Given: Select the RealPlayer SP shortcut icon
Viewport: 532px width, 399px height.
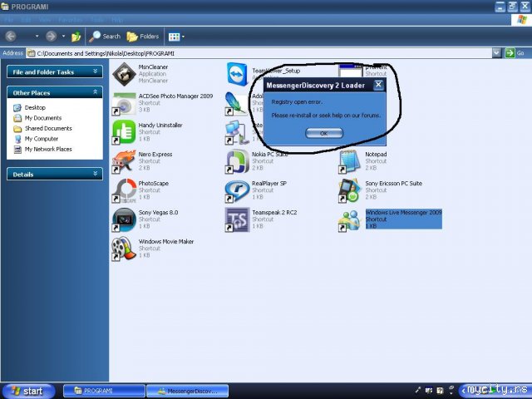Looking at the screenshot, I should click(x=237, y=190).
